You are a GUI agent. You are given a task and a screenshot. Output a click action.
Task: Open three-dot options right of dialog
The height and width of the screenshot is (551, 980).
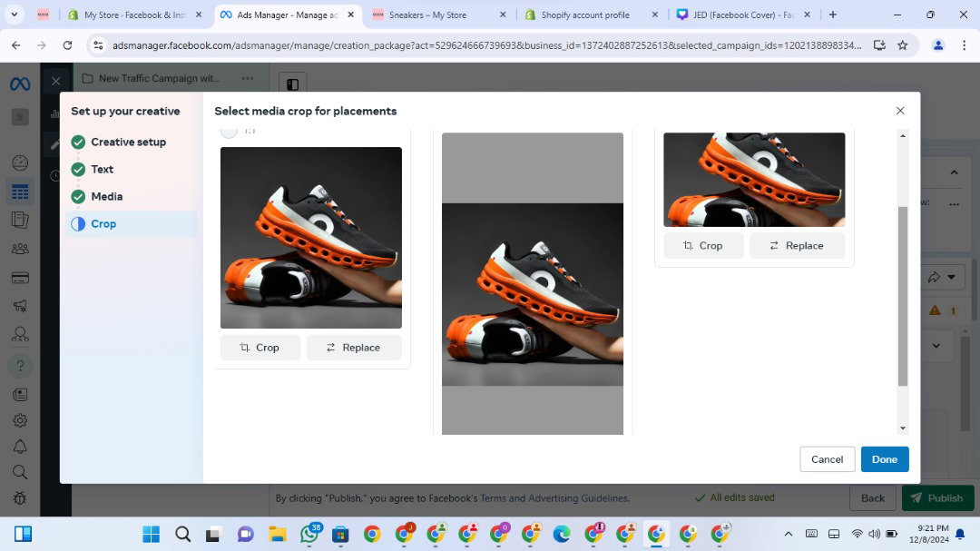click(x=954, y=204)
